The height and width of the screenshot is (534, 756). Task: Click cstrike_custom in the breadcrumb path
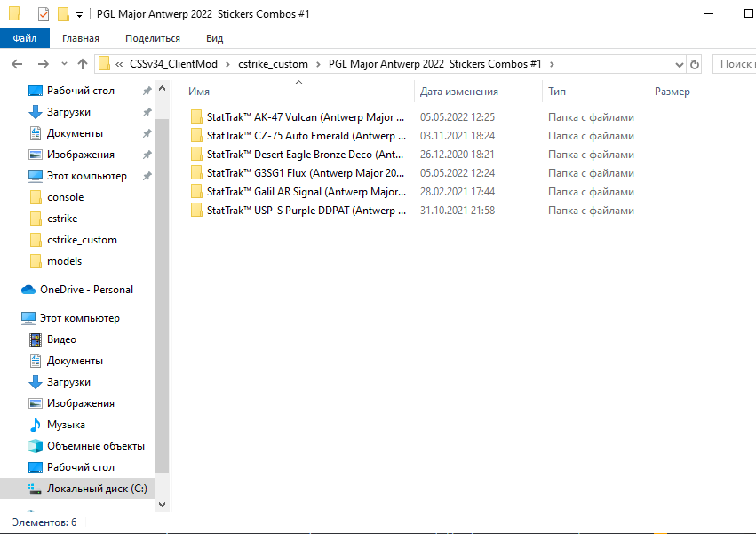(x=273, y=64)
